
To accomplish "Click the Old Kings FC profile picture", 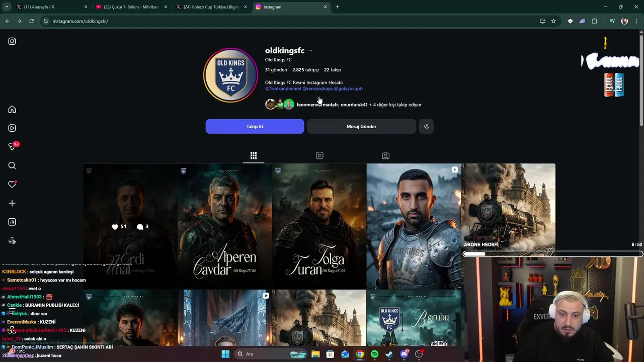I will (230, 75).
